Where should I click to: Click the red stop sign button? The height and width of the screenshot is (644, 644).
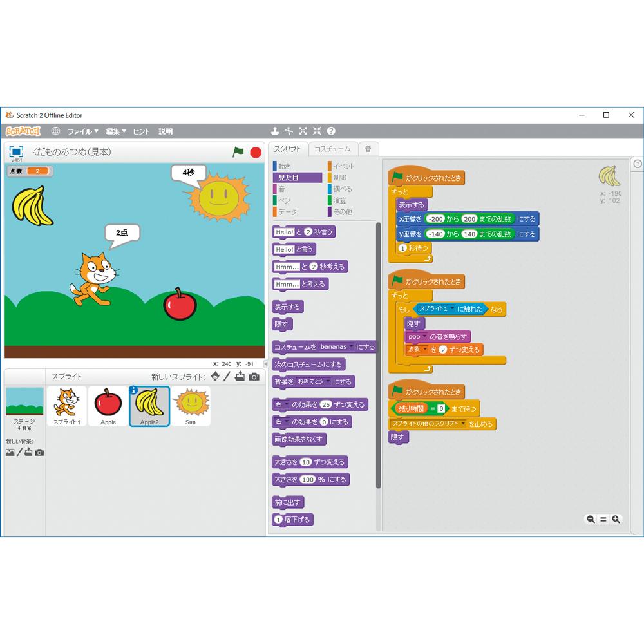pos(256,153)
